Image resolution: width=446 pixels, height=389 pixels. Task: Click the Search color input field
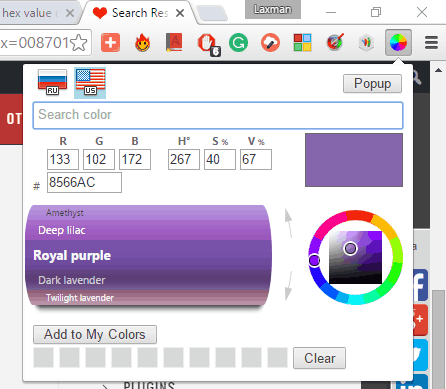click(x=218, y=115)
